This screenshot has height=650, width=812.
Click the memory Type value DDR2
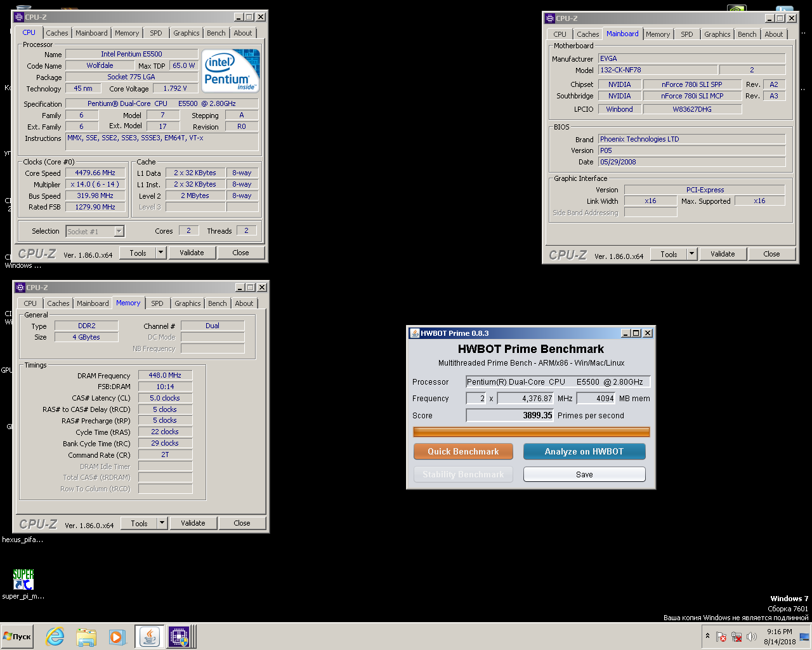tap(86, 326)
